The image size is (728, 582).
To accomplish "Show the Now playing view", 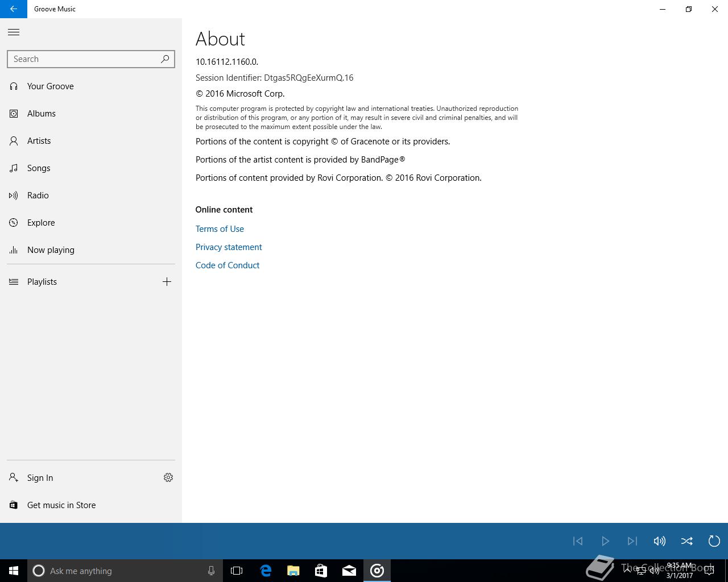I will 91,250.
